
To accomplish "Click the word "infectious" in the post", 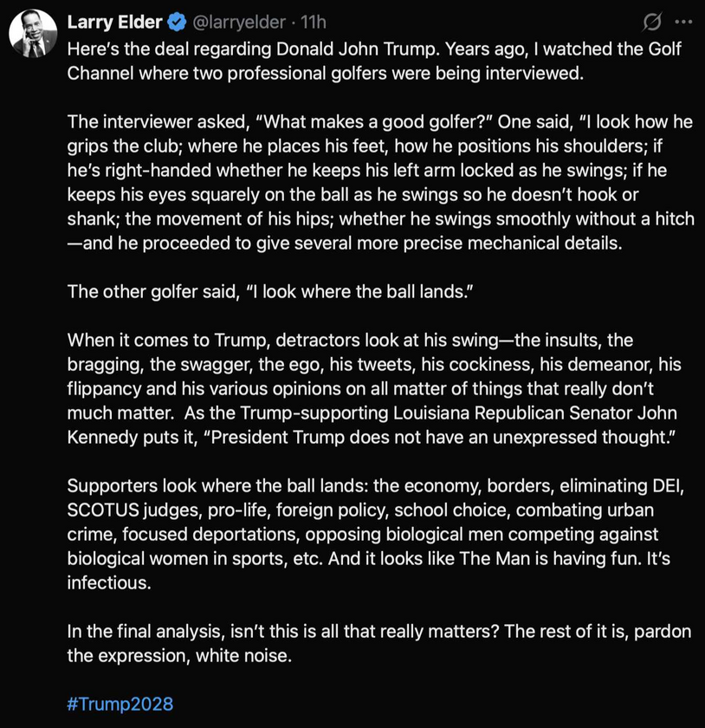I will (x=108, y=582).
